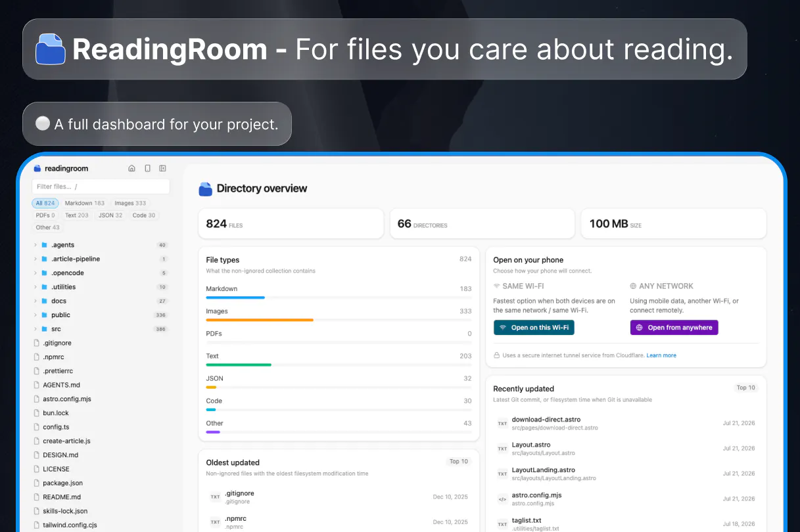Click the phone icon in the sidebar header
This screenshot has width=800, height=532.
pyautogui.click(x=147, y=168)
